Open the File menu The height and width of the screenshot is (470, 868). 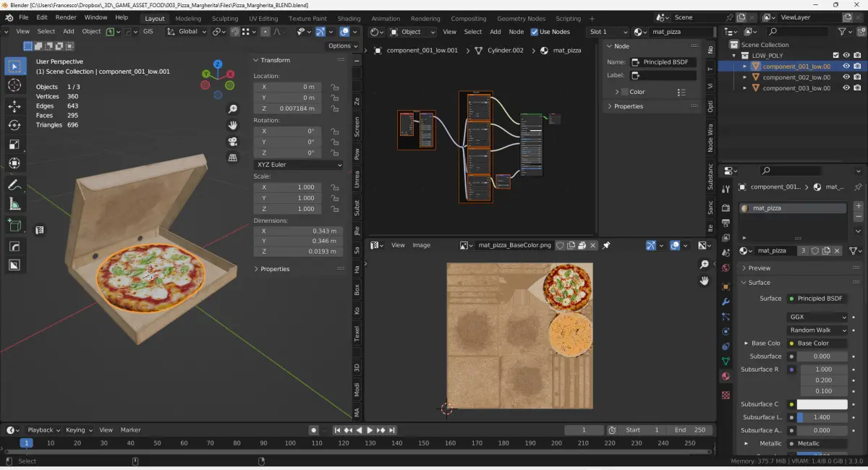click(24, 17)
